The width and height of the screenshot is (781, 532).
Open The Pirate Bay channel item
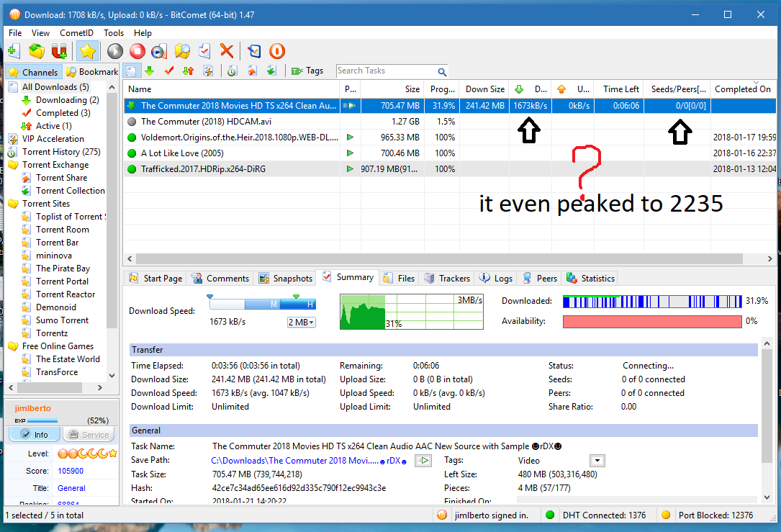coord(63,268)
